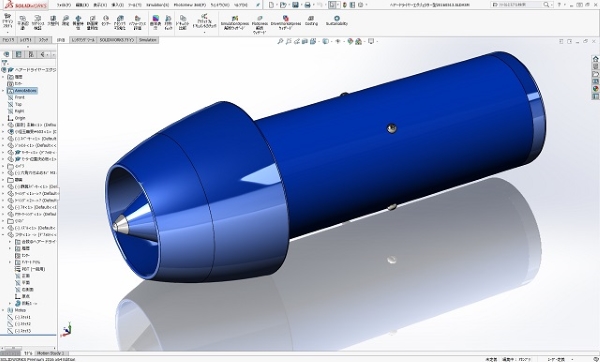Open the ConfigurationManager tab icon

click(x=31, y=54)
